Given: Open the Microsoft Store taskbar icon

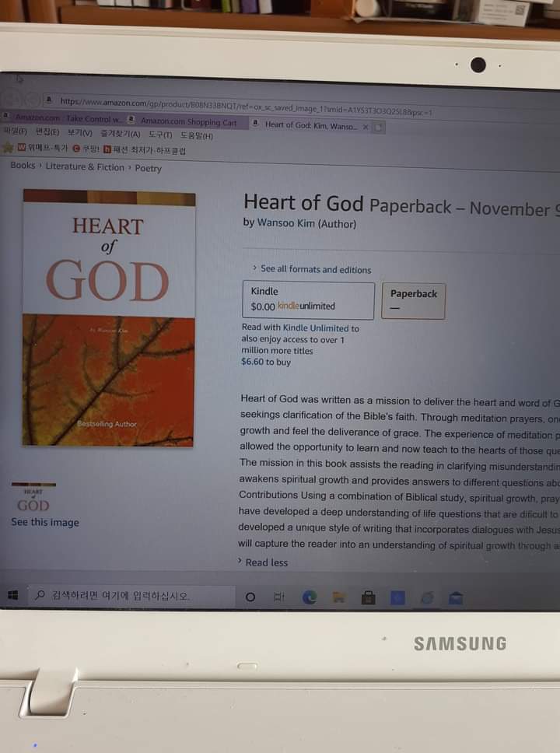Looking at the screenshot, I should (369, 597).
